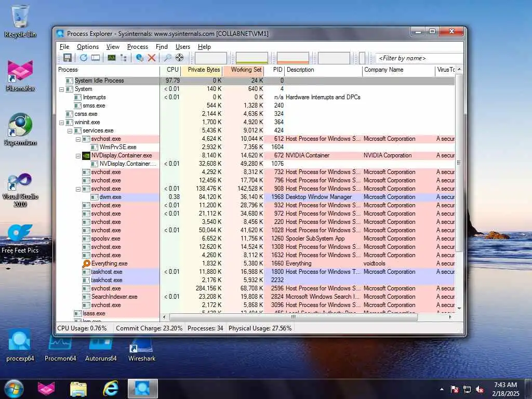Select the smss.exe process
Viewport: 532px width, 399px height.
click(255, 105)
